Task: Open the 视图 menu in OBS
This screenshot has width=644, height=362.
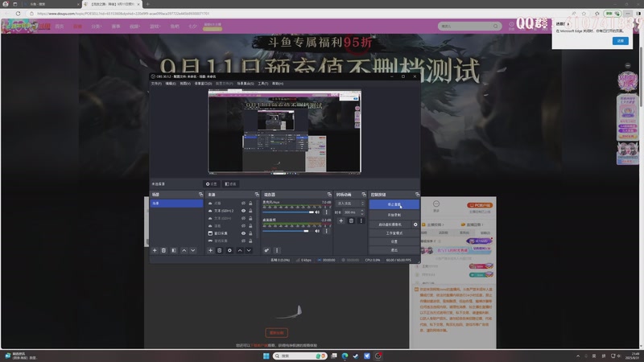Action: (185, 84)
